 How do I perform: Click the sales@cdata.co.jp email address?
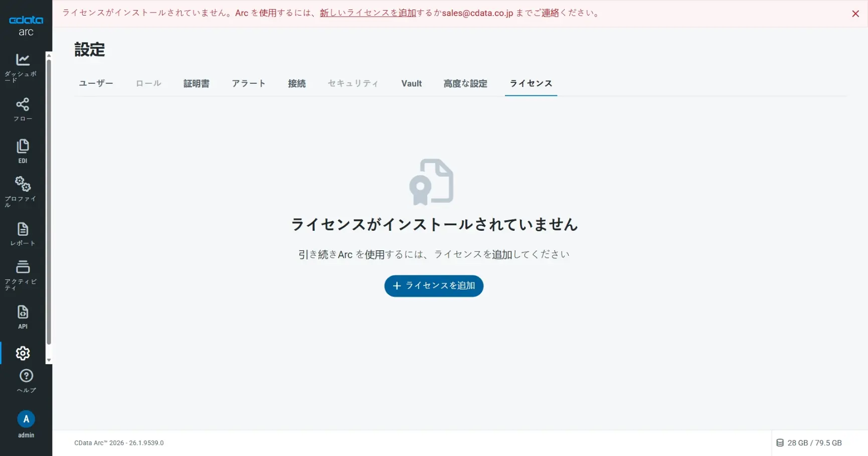click(476, 13)
